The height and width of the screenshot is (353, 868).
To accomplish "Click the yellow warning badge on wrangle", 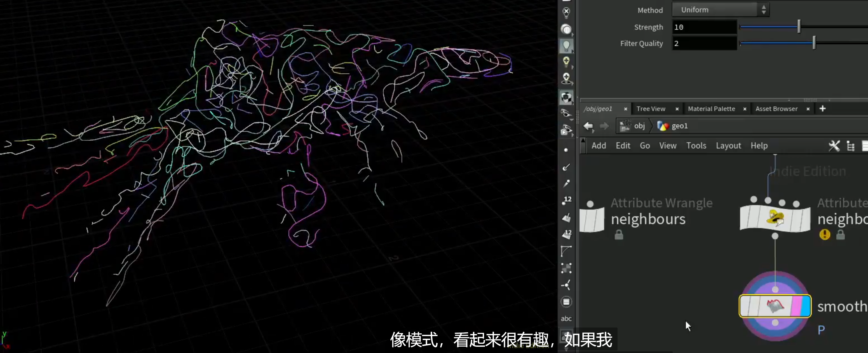I will click(825, 234).
